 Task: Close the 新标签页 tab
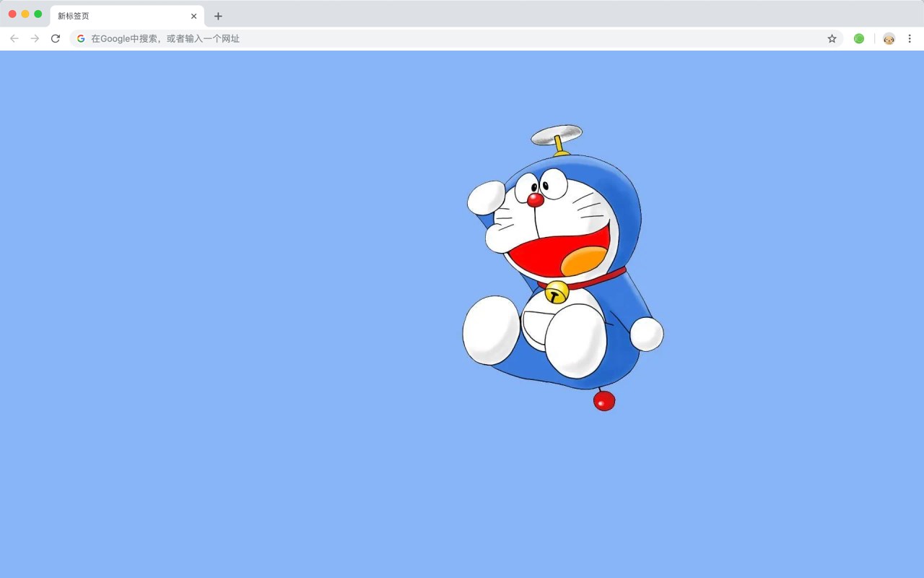(193, 16)
